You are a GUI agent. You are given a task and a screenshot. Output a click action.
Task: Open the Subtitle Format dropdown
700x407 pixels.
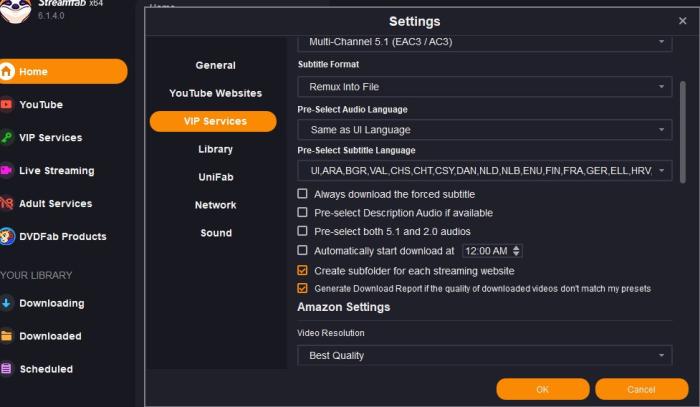(484, 87)
